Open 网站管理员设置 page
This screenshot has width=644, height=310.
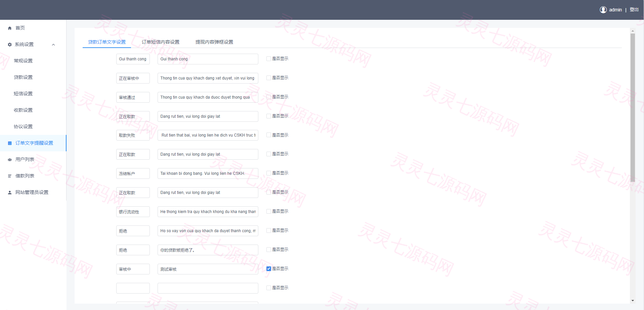(32, 192)
